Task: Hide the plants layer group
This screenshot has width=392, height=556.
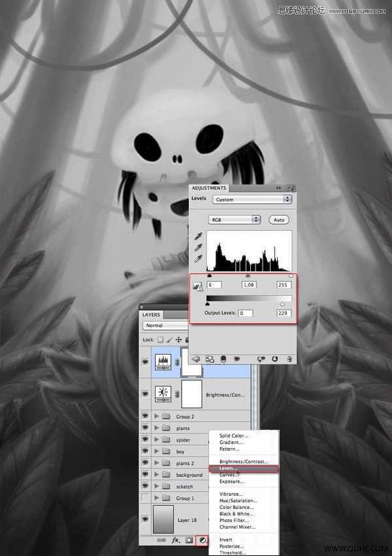Action: [x=145, y=428]
